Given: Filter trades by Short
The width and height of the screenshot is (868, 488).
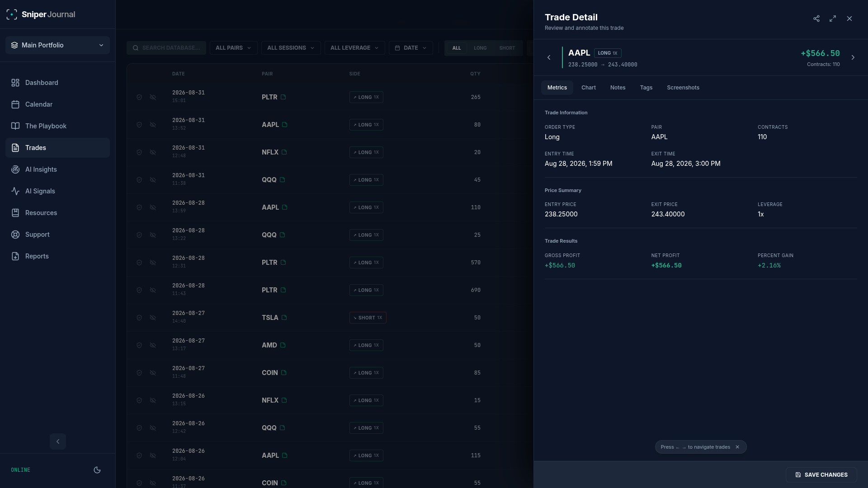Looking at the screenshot, I should 507,48.
